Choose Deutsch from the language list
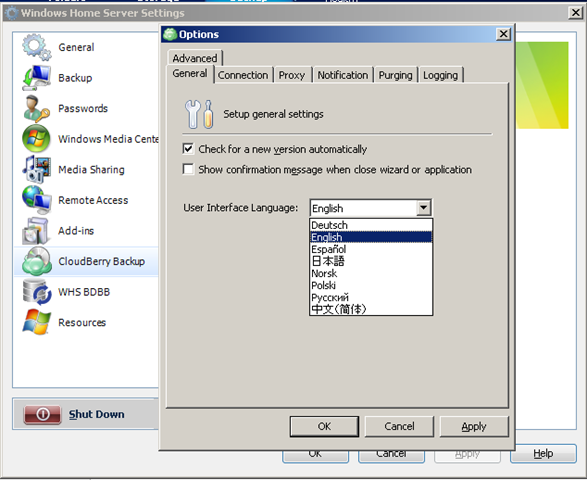Image resolution: width=587 pixels, height=480 pixels. [371, 225]
